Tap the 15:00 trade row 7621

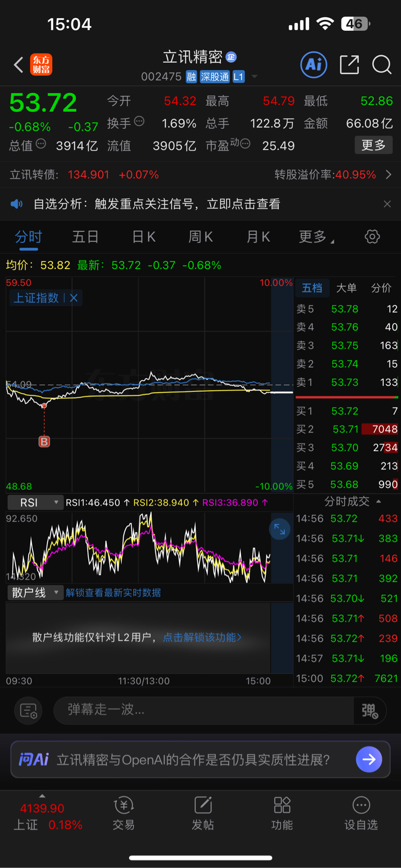(347, 678)
